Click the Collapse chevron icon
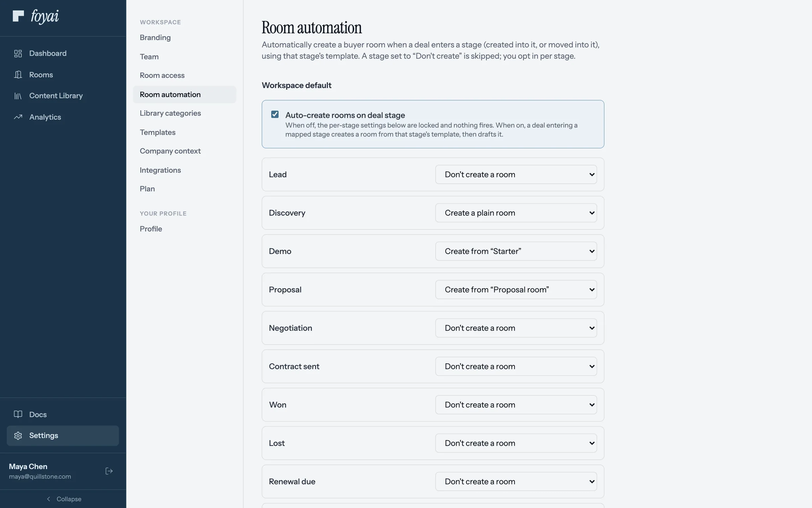Screen dimensions: 812x508 pyautogui.click(x=48, y=499)
